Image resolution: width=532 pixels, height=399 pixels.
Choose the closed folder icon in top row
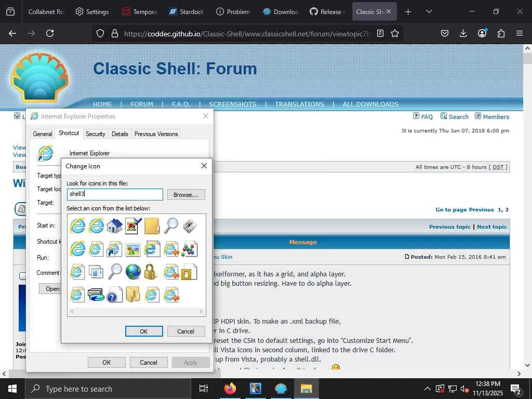pos(152,226)
